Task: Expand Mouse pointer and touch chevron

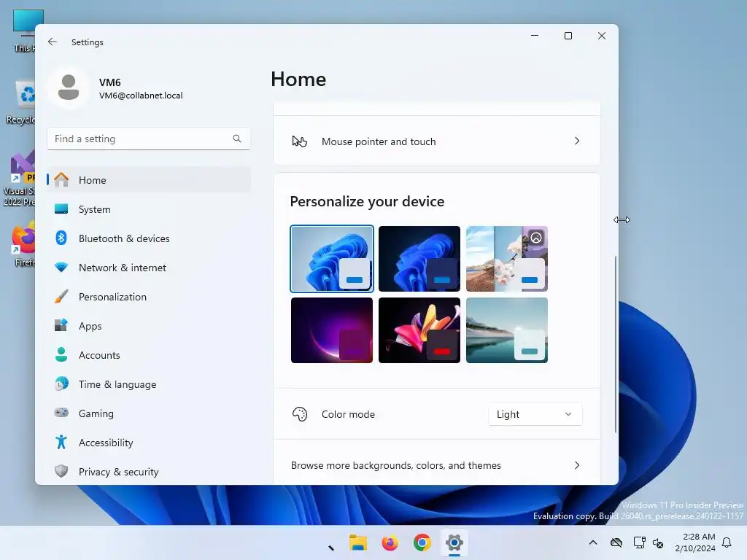Action: 577,141
